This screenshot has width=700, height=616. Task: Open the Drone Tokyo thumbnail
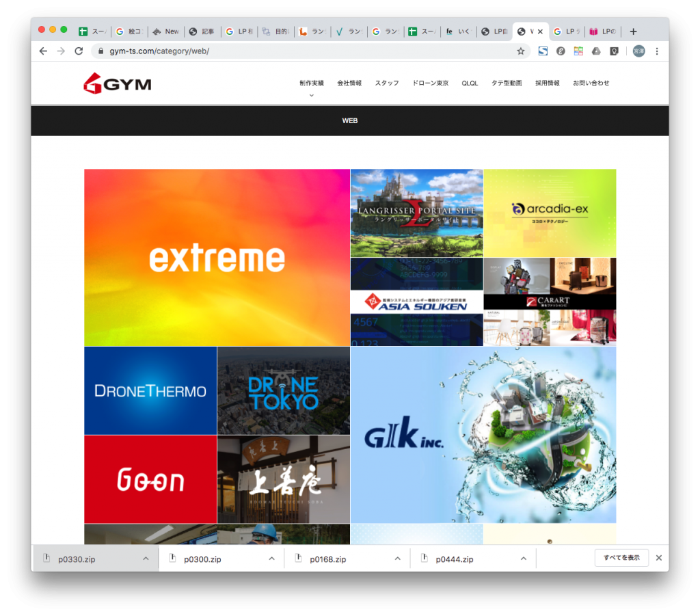point(284,390)
